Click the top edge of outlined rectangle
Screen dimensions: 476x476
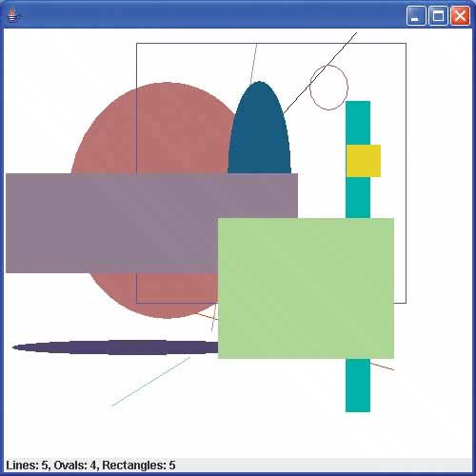[x=271, y=43]
